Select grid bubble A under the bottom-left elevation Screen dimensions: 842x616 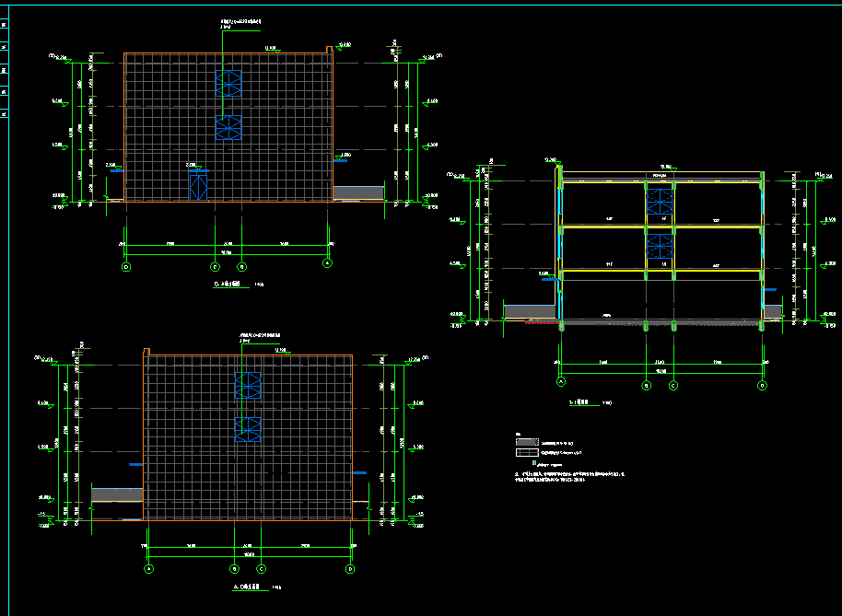[148, 569]
